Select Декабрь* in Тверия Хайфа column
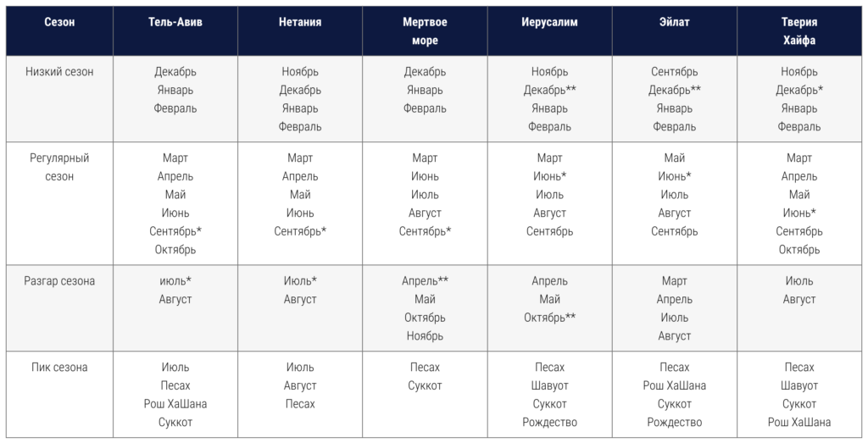 coord(798,90)
